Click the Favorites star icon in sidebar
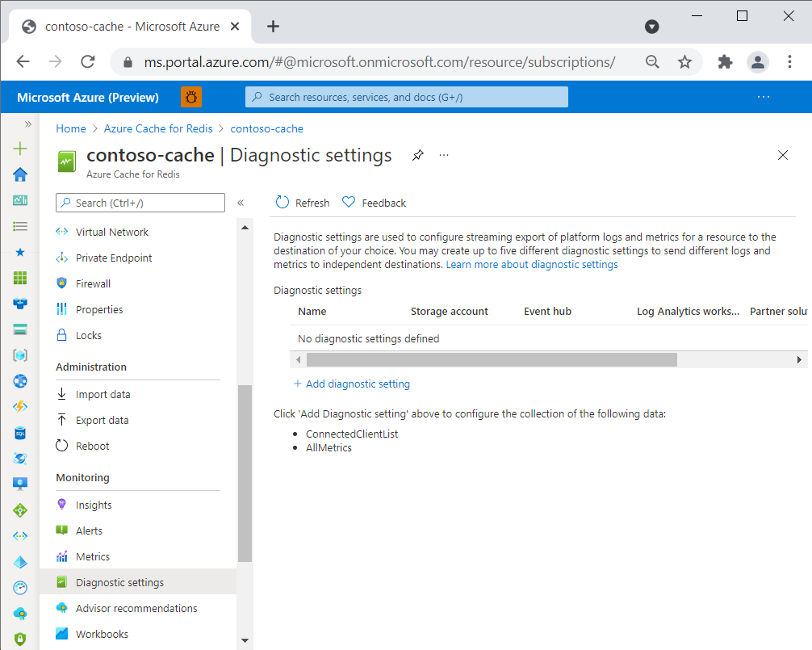Viewport: 812px width, 650px height. click(x=20, y=252)
